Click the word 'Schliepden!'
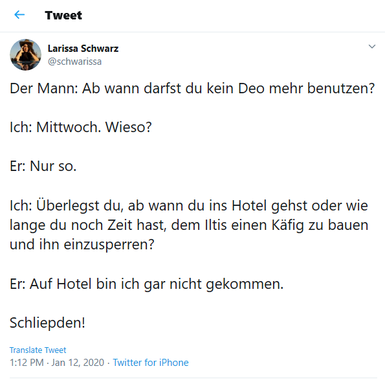The height and width of the screenshot is (386, 385). [x=47, y=323]
